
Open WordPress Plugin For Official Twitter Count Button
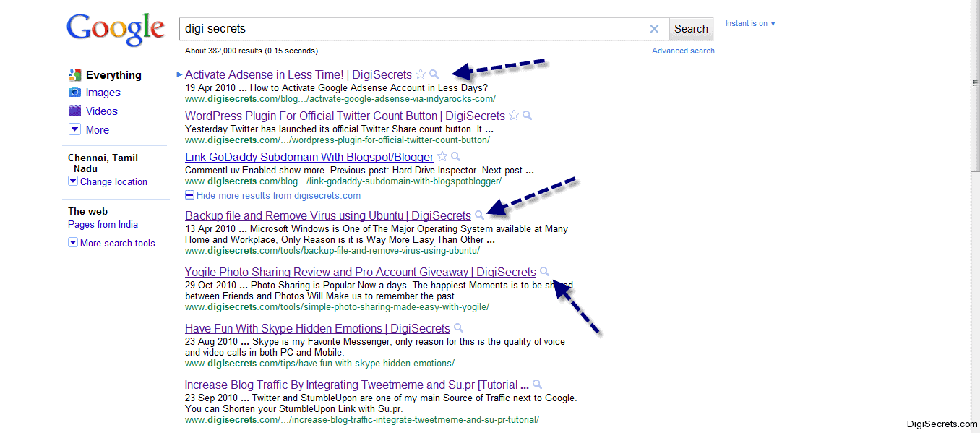point(345,116)
